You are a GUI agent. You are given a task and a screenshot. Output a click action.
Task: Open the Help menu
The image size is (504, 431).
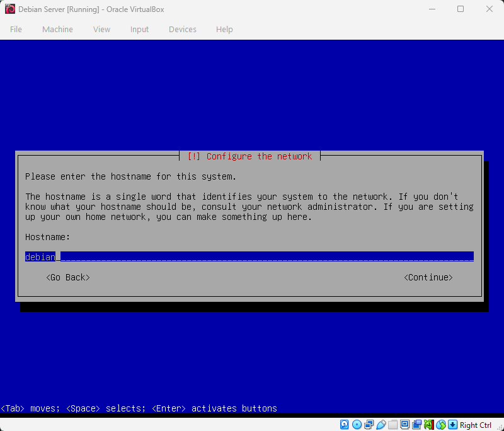click(224, 29)
